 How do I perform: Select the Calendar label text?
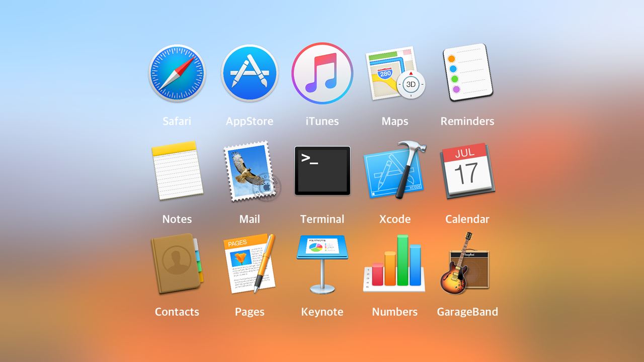click(x=467, y=219)
